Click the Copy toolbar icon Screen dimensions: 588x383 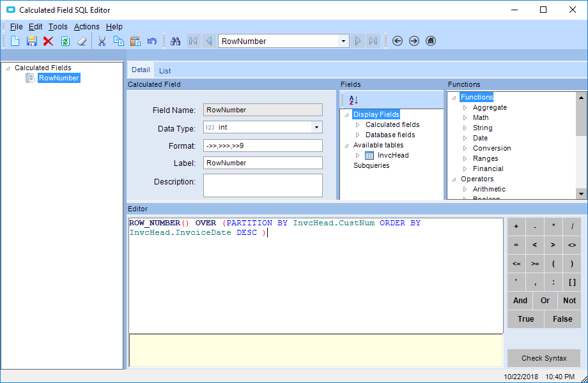click(x=118, y=41)
